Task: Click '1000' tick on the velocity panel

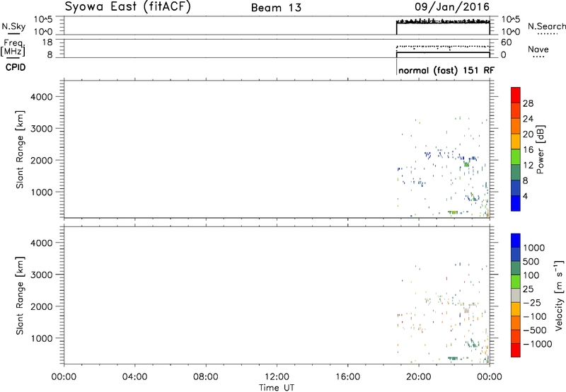Action: tap(42, 338)
